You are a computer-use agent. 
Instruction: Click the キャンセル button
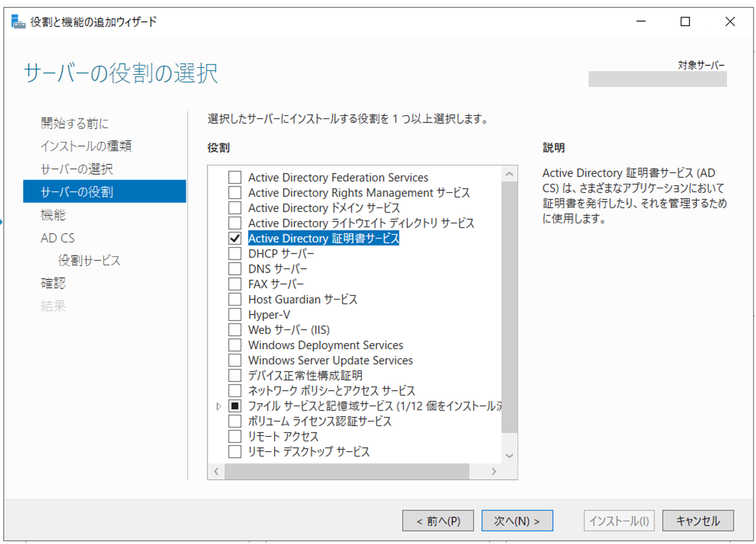[x=698, y=521]
